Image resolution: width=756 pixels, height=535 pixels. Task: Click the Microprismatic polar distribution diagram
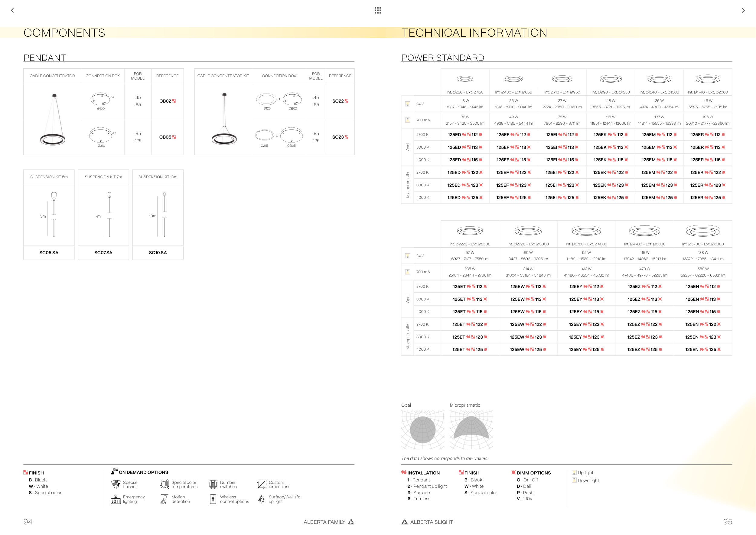tap(471, 430)
